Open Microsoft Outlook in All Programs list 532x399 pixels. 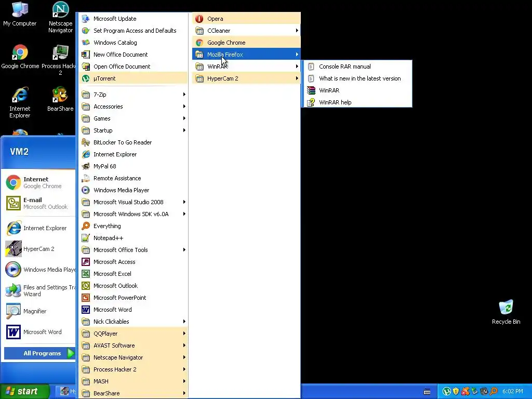click(x=134, y=286)
